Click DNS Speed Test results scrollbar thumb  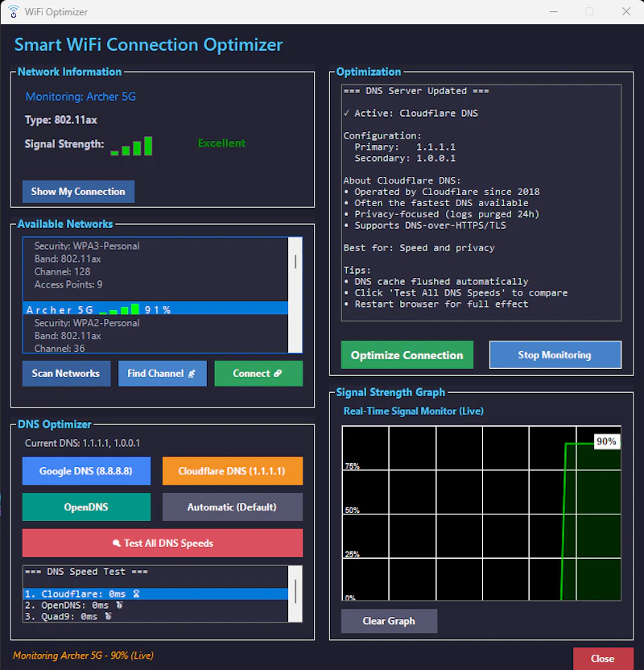[x=295, y=591]
